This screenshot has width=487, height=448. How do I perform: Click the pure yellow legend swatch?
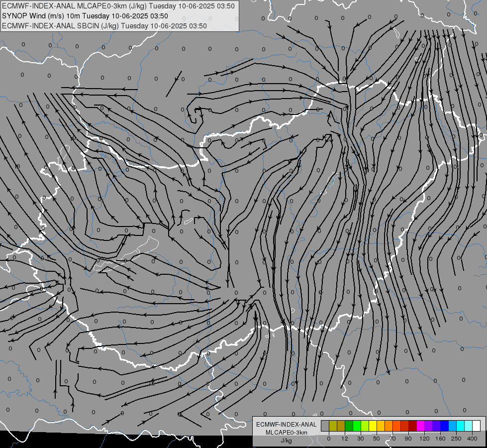click(x=373, y=426)
